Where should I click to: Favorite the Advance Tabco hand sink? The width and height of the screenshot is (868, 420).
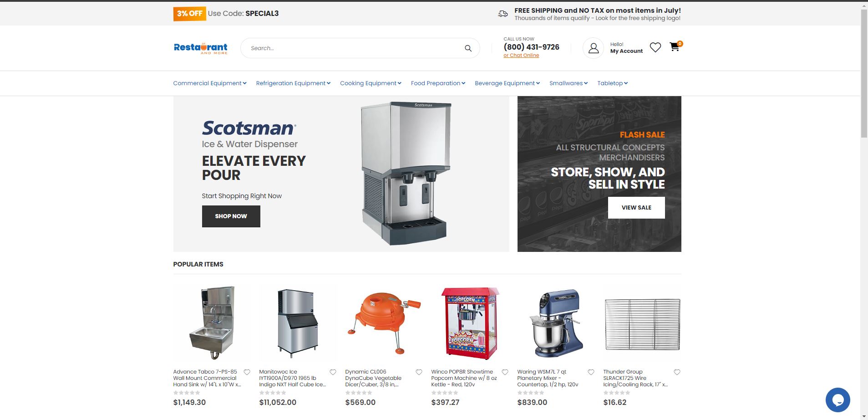(247, 372)
